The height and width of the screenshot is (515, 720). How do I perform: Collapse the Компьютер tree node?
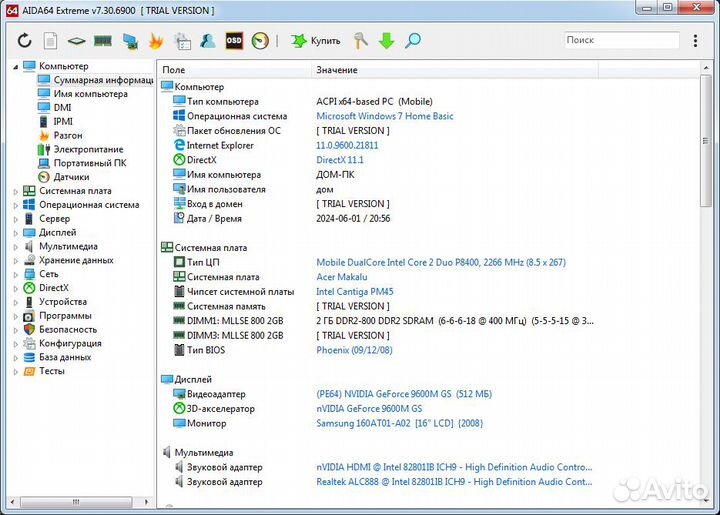pos(15,67)
